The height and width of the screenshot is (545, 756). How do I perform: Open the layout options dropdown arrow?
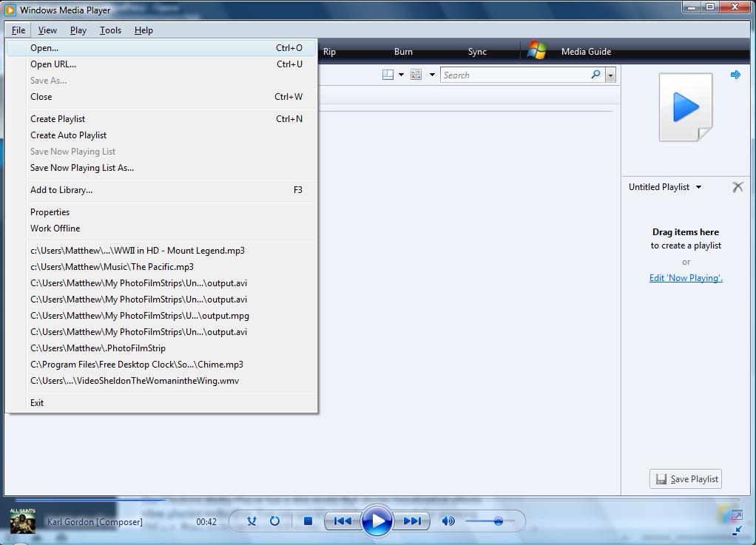401,75
